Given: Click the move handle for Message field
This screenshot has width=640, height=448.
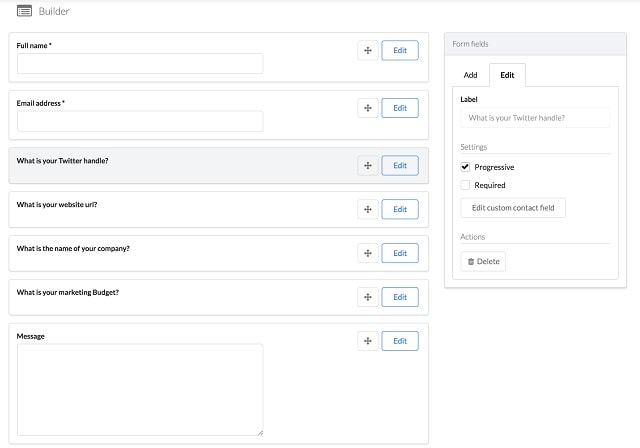Looking at the screenshot, I should tap(368, 341).
